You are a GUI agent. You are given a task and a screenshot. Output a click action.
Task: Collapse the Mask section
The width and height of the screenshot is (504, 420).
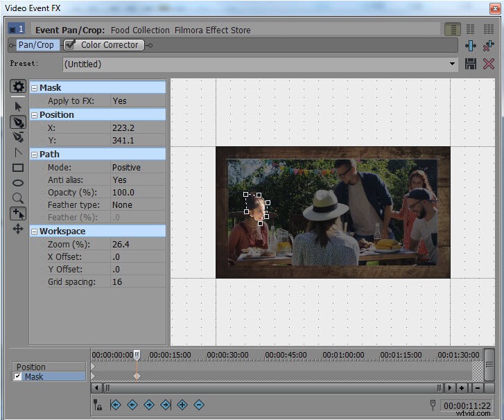point(35,88)
